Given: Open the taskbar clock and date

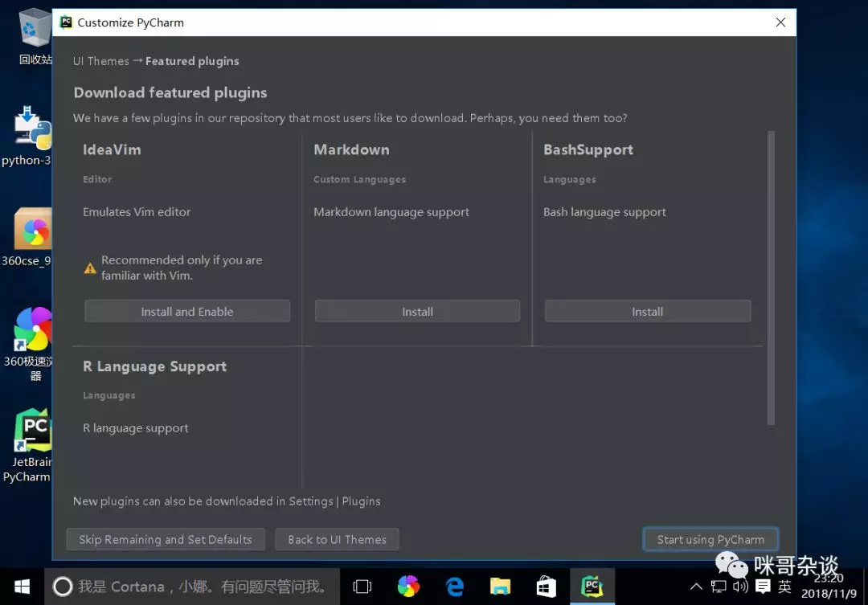Looking at the screenshot, I should [x=829, y=586].
